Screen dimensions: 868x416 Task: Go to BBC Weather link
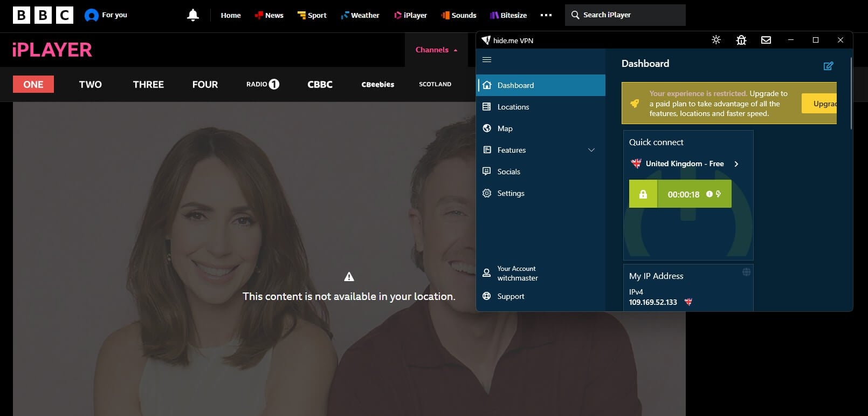(360, 15)
